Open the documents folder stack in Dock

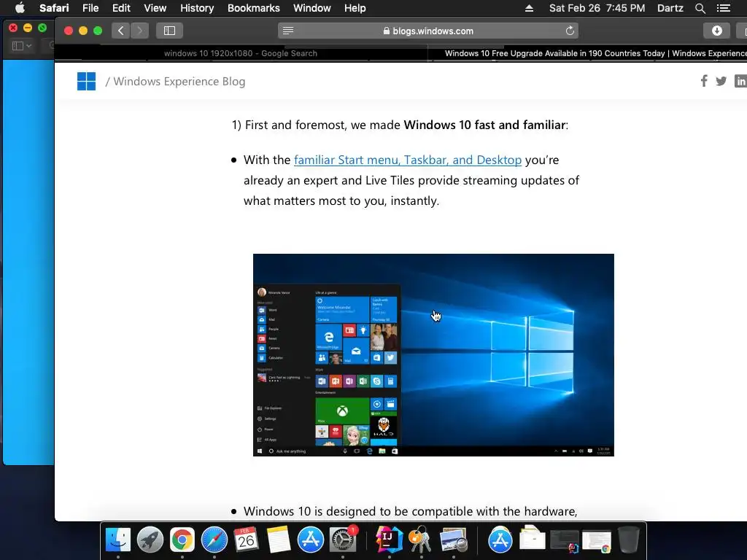[x=532, y=539]
